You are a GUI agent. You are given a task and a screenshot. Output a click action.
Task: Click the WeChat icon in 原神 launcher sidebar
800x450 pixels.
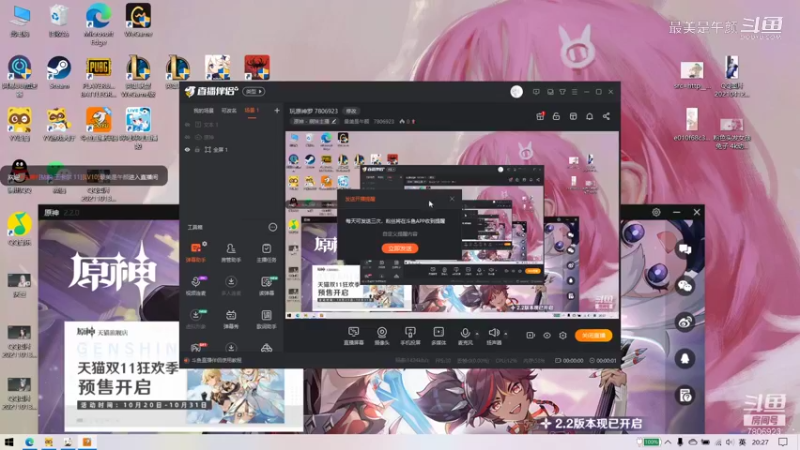pyautogui.click(x=685, y=286)
